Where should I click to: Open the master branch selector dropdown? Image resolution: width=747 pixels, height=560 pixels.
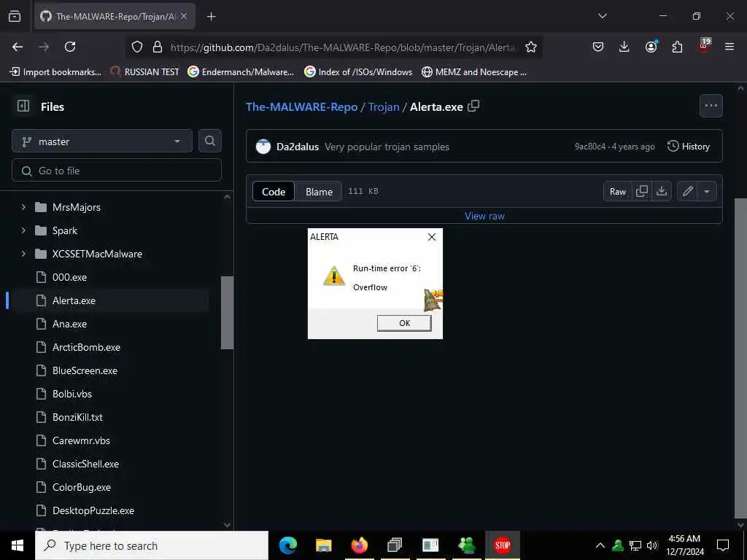(x=102, y=141)
